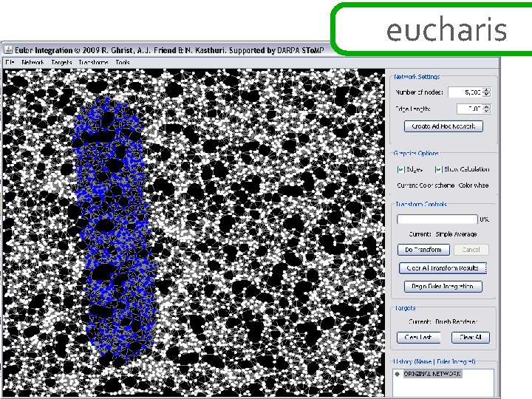
Task: Click the Clear All targets button
Action: click(x=471, y=337)
